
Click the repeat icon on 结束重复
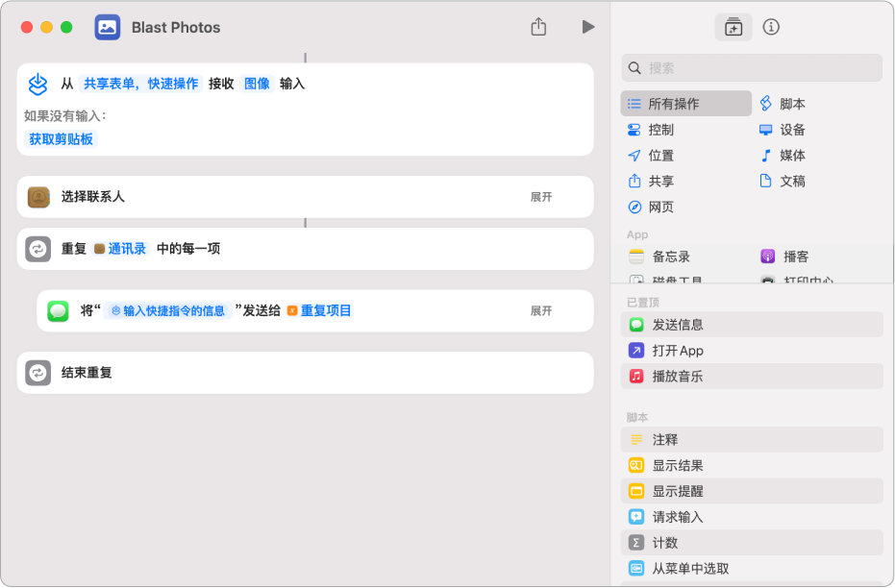(x=37, y=373)
